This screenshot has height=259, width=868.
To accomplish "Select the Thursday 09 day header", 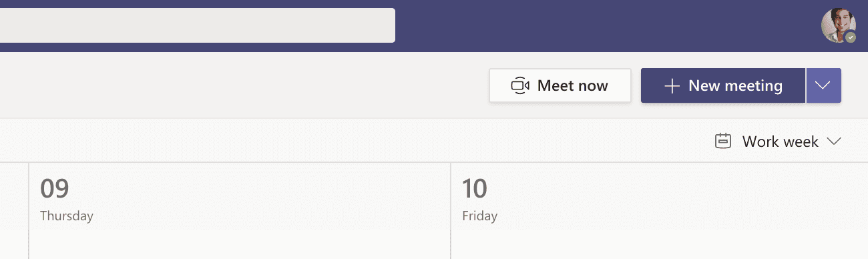I will (x=240, y=199).
